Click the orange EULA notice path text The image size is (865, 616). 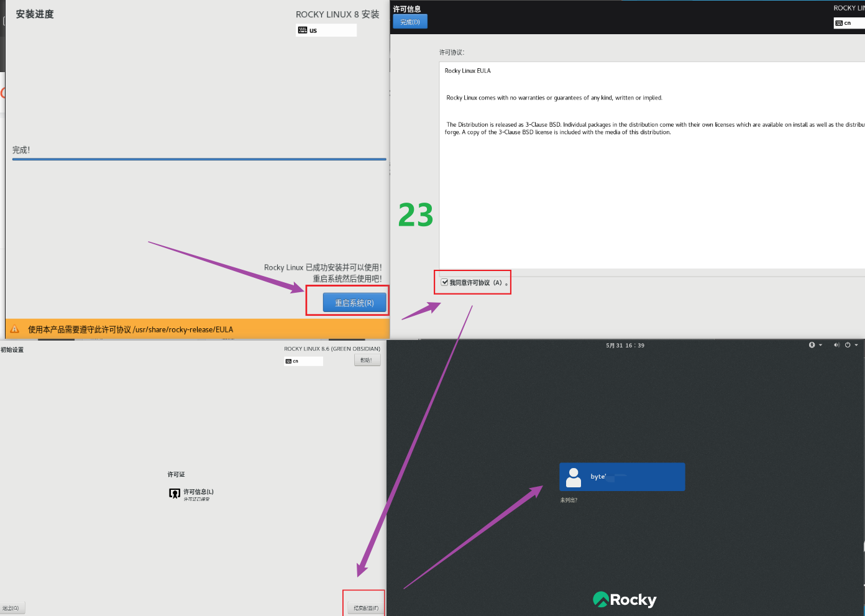[130, 329]
